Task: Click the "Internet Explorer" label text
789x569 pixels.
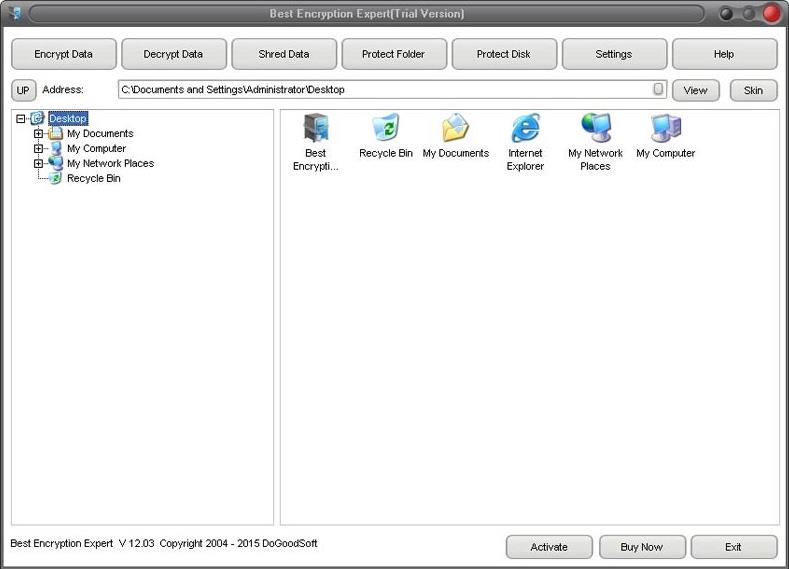Action: pos(525,159)
